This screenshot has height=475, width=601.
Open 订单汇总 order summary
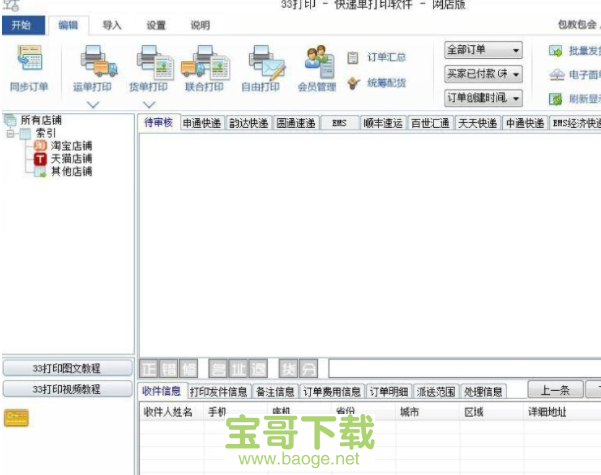[x=376, y=58]
